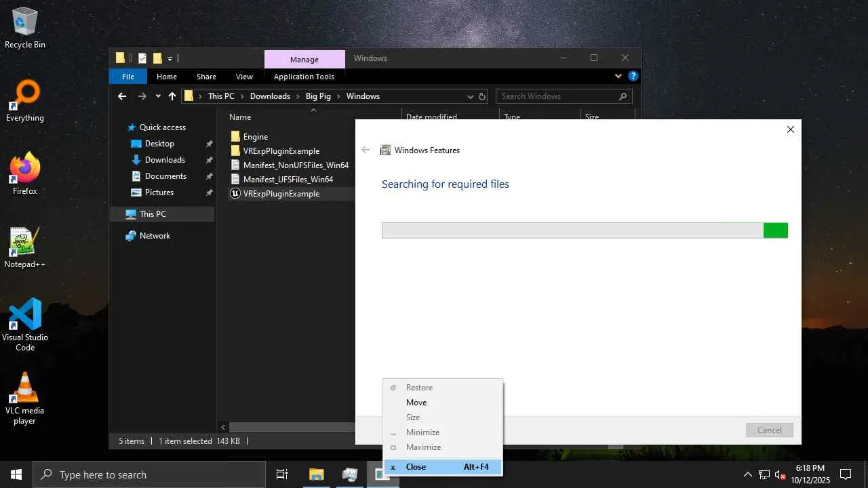Open the Windows Start menu
This screenshot has width=868, height=488.
tap(16, 474)
